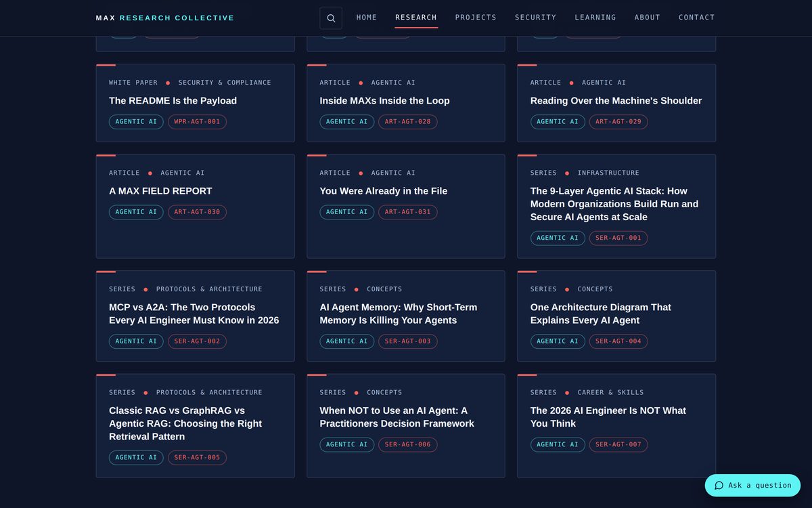Click the MAX Research Collective logo
Viewport: 812px width, 508px height.
165,18
